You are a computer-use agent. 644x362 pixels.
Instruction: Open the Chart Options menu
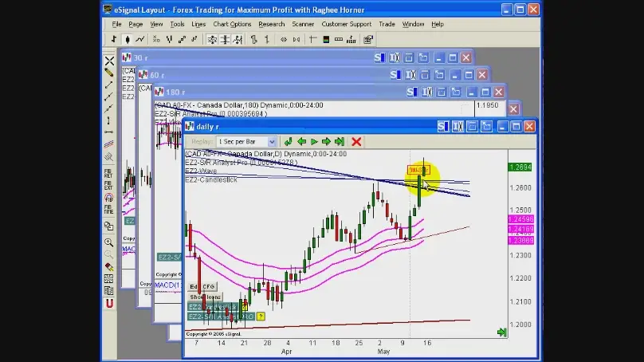pos(232,24)
